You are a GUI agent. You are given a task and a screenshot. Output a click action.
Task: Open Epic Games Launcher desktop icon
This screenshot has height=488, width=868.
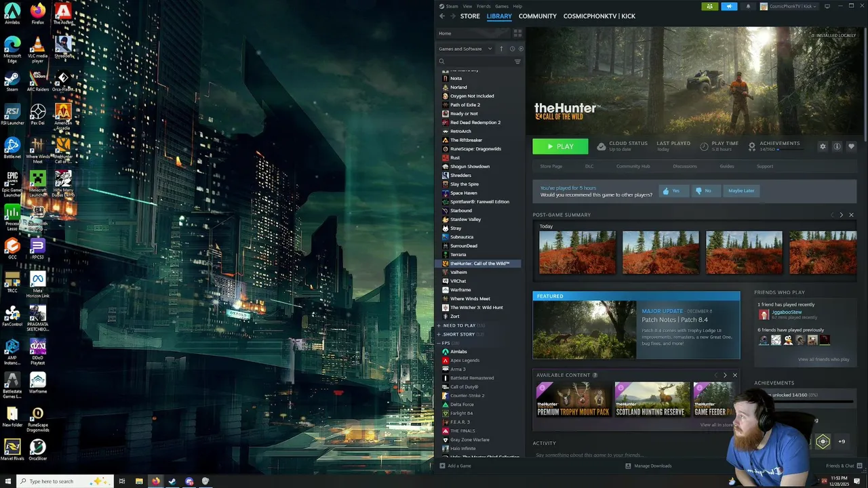pos(12,183)
